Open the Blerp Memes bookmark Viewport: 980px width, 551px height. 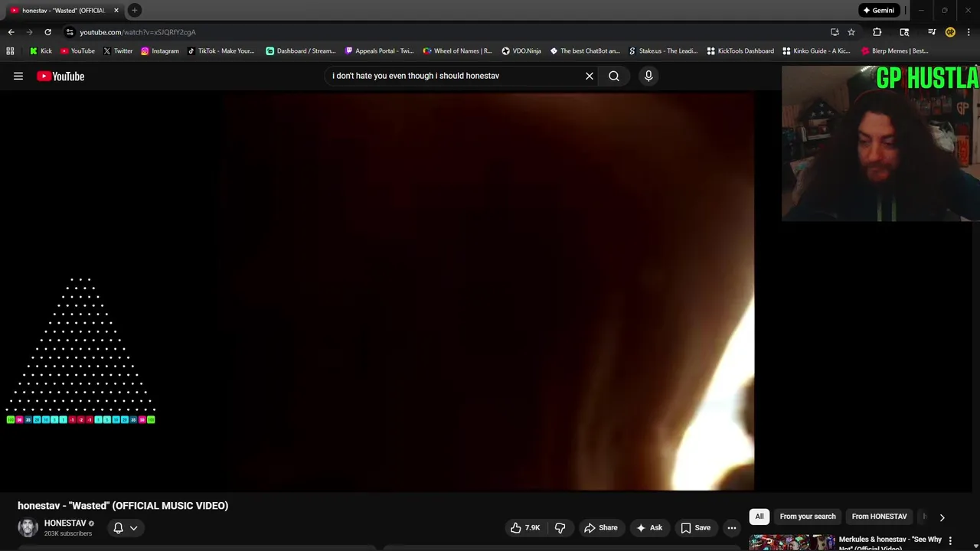coord(894,51)
